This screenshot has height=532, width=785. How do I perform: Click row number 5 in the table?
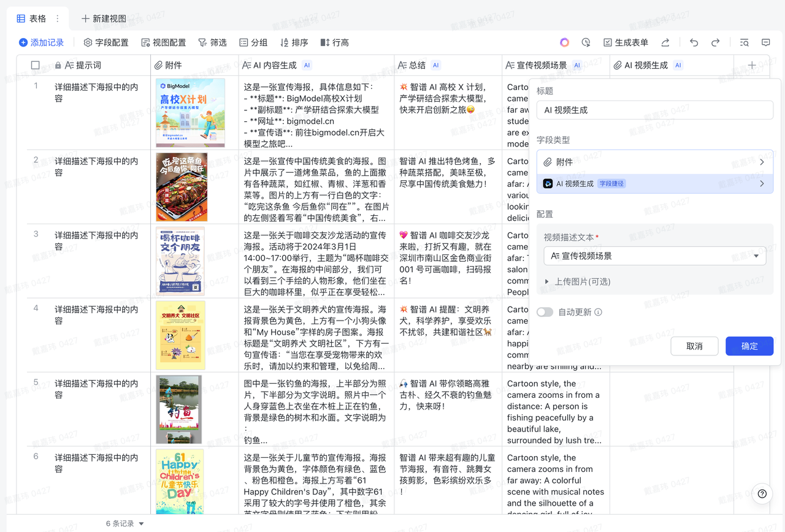(36, 382)
